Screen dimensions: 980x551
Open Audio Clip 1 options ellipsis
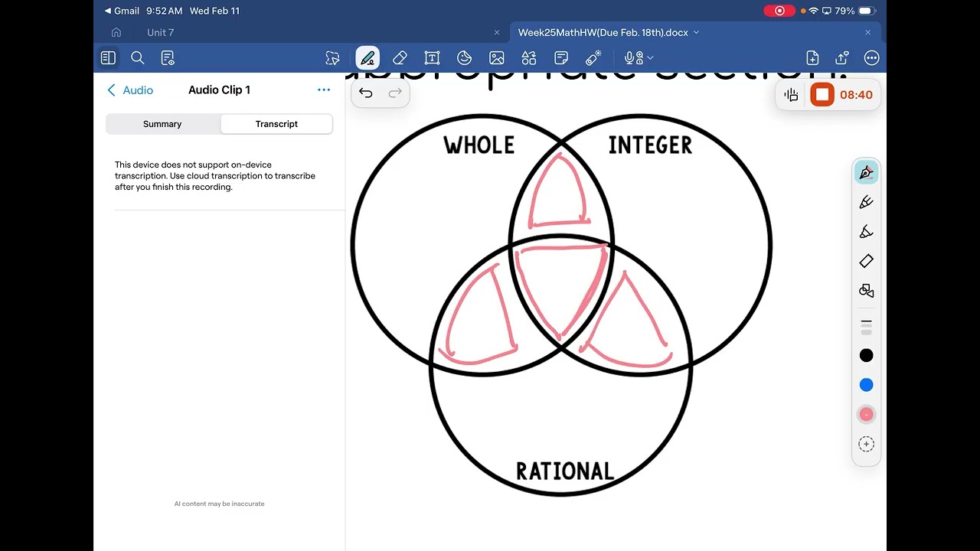click(324, 90)
